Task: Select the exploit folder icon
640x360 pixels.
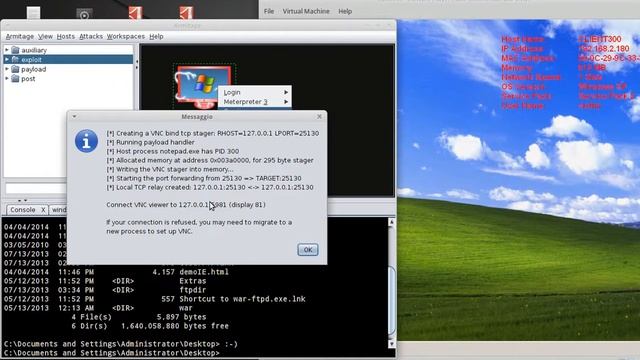Action: 16,59
